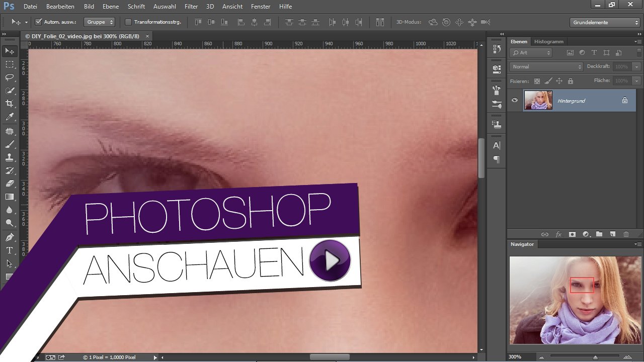This screenshot has width=644, height=362.
Task: Select the Path Selection tool
Action: pos(10,263)
